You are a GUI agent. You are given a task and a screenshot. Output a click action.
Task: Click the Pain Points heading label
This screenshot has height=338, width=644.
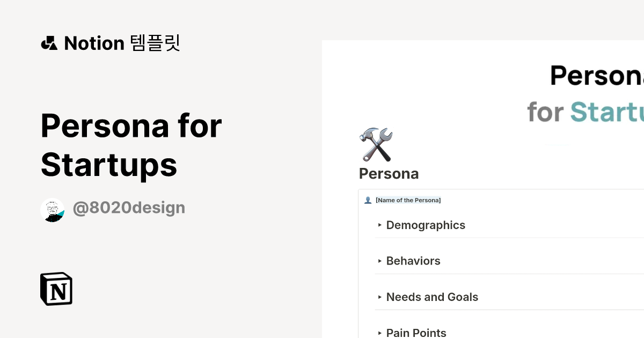pyautogui.click(x=416, y=333)
